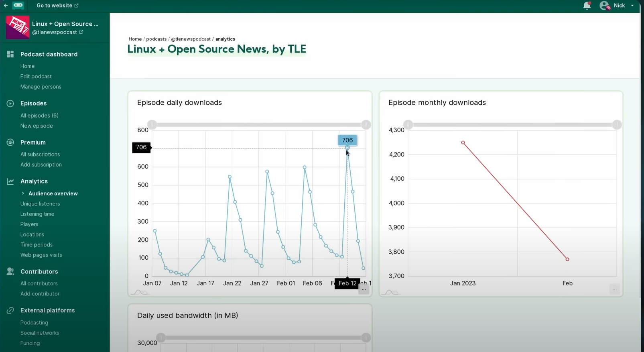Click the Feb 12 date label on daily chart
This screenshot has height=352, width=644.
point(347,283)
